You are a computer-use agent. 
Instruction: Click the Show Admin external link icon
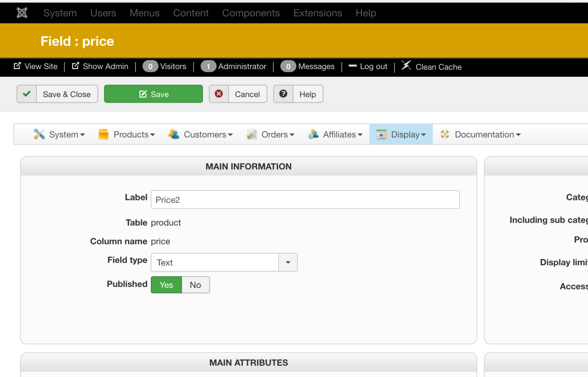pos(75,66)
